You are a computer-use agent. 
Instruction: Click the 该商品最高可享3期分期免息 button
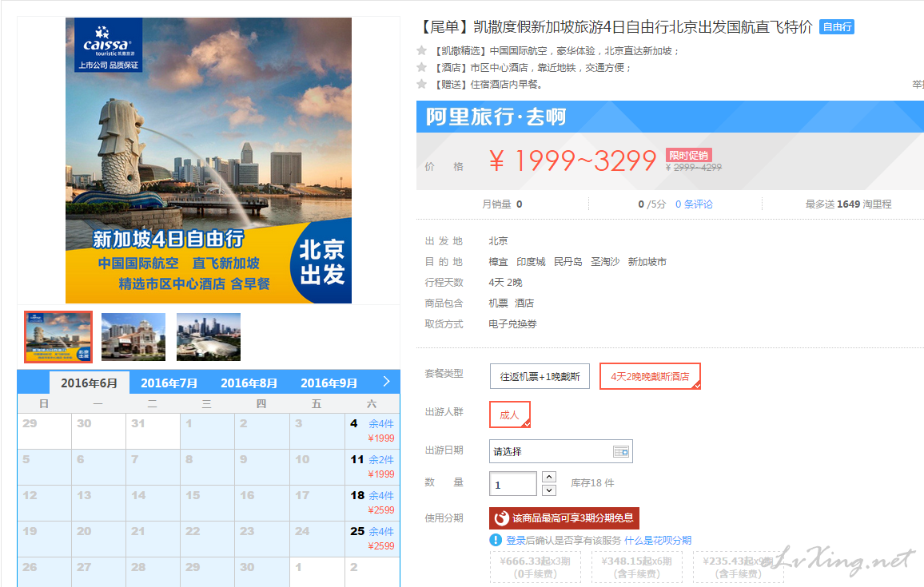[564, 518]
